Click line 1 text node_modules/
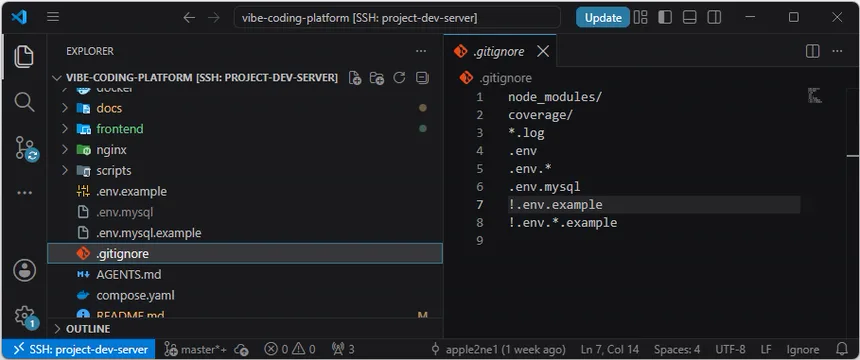 point(555,97)
